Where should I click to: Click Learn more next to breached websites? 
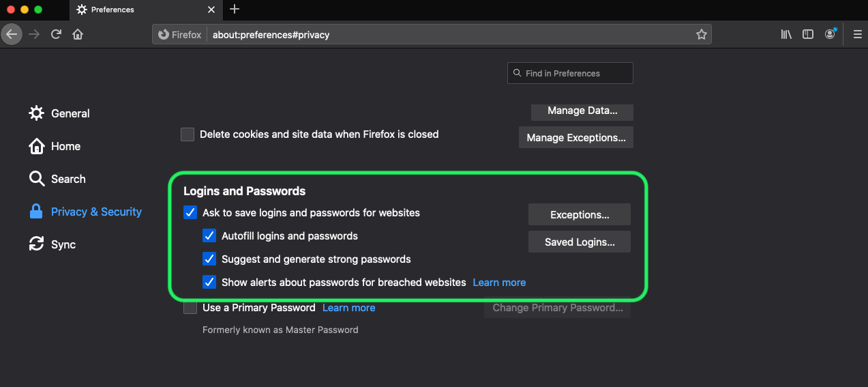[x=499, y=283]
